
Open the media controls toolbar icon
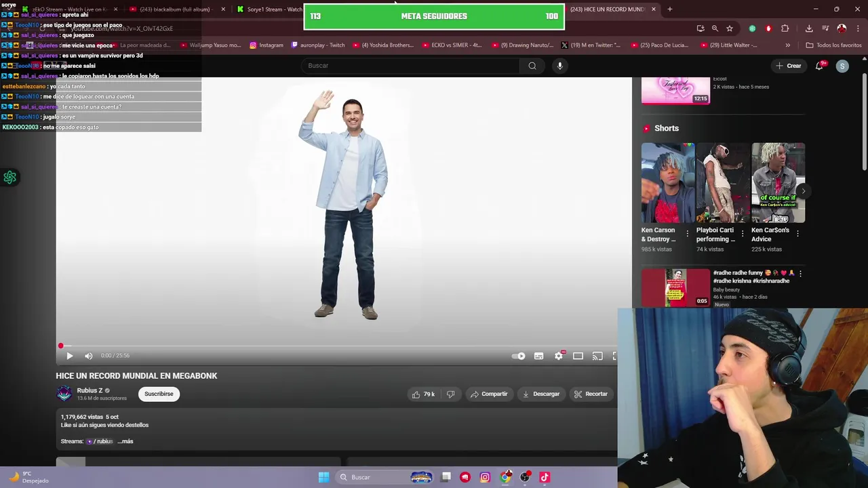point(825,28)
